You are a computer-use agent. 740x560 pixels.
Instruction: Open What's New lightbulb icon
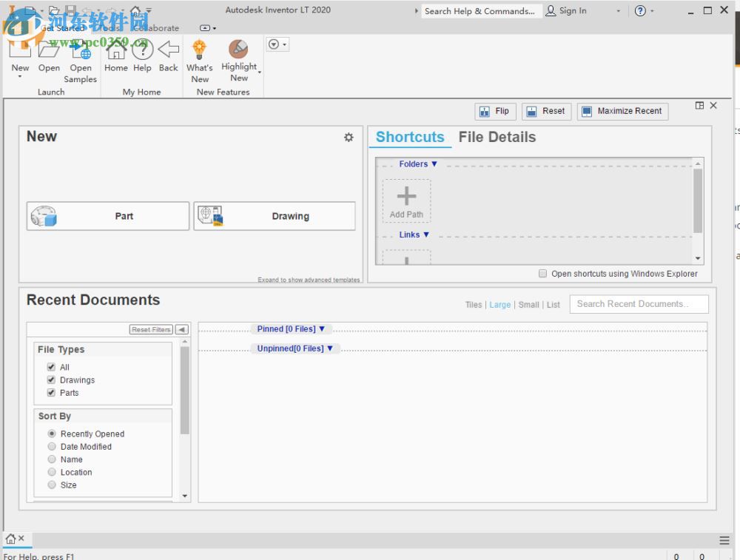click(199, 50)
